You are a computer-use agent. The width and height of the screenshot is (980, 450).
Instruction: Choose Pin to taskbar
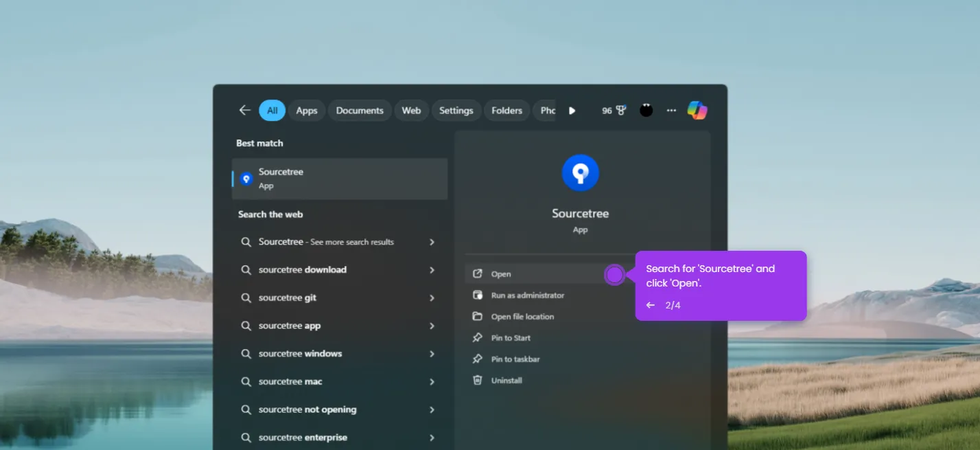click(x=515, y=359)
